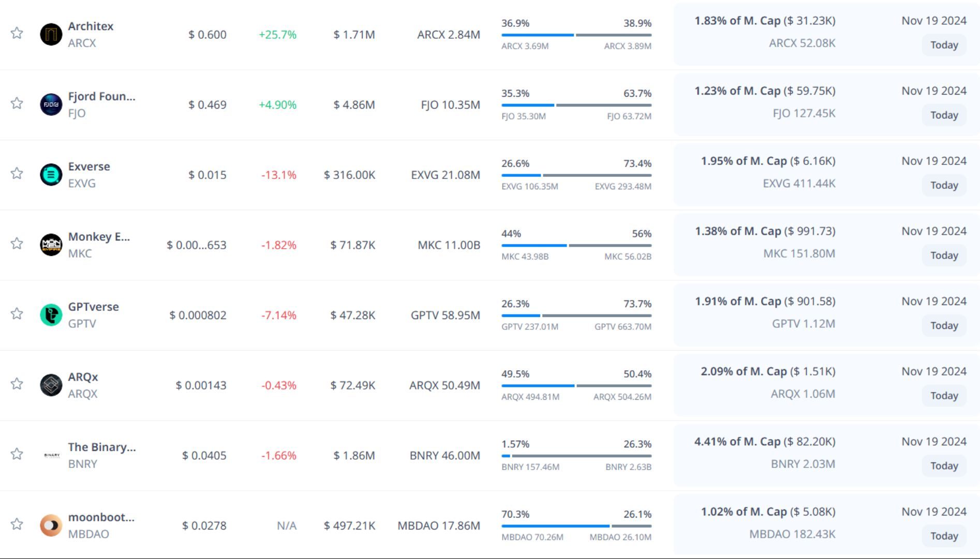Select the GPTverse green token icon
The image size is (980, 559).
point(51,315)
